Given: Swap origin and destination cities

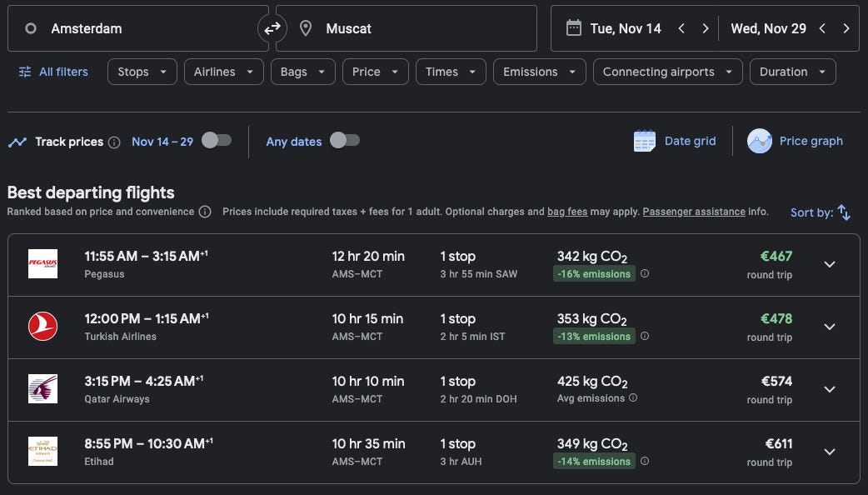Looking at the screenshot, I should (x=272, y=28).
